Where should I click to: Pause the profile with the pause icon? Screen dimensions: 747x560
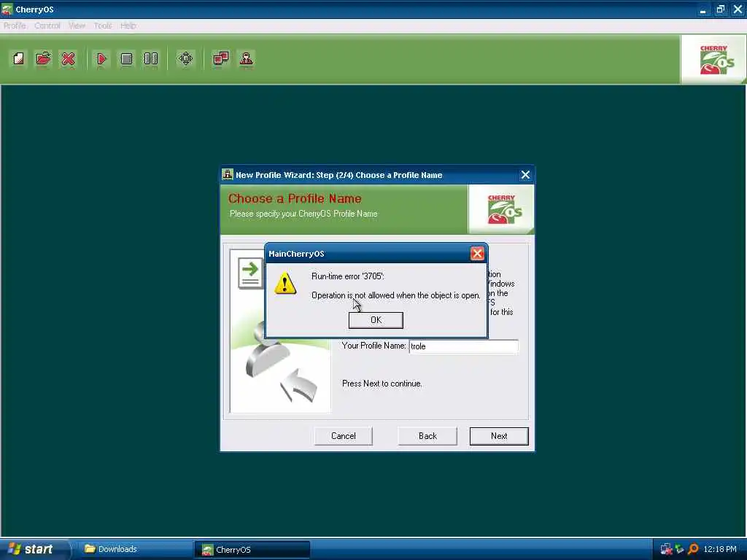pos(151,58)
